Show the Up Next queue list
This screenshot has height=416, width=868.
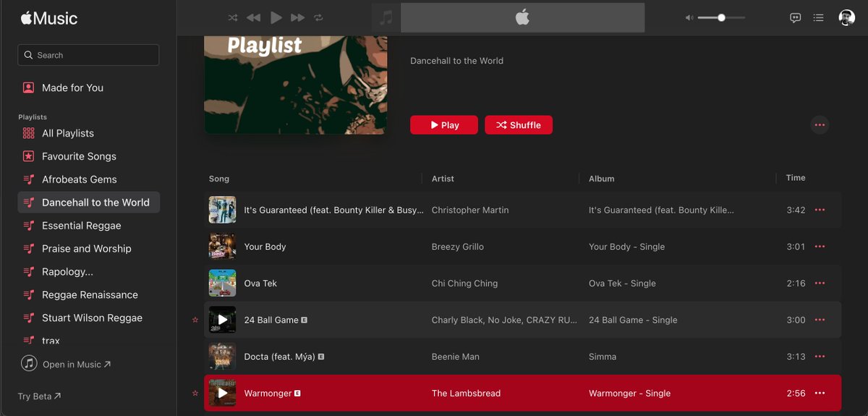818,17
